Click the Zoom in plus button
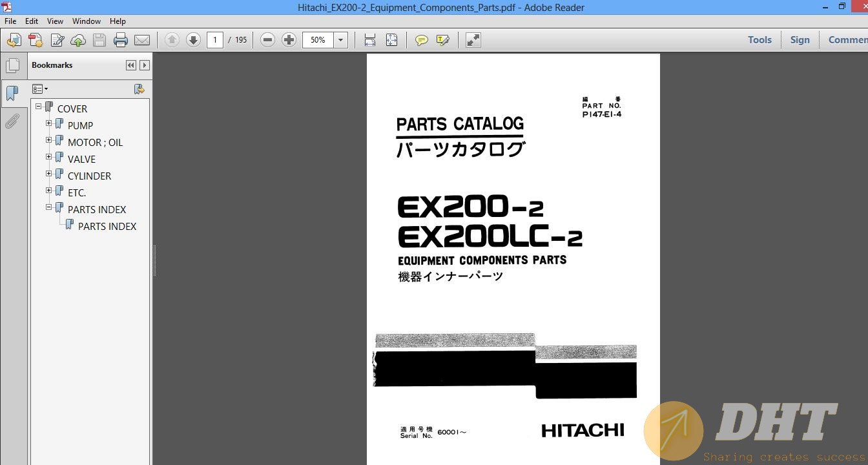Viewport: 868px width, 465px height. [x=289, y=40]
